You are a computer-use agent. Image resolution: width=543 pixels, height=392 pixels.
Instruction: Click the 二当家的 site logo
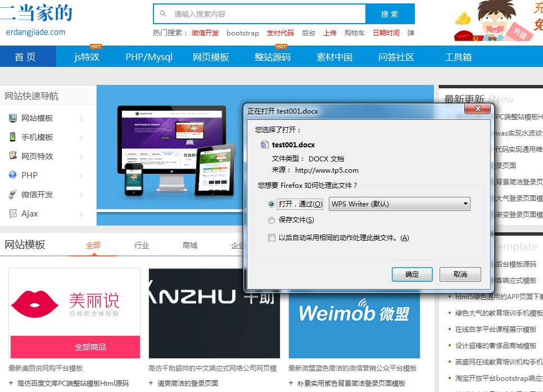tap(36, 13)
